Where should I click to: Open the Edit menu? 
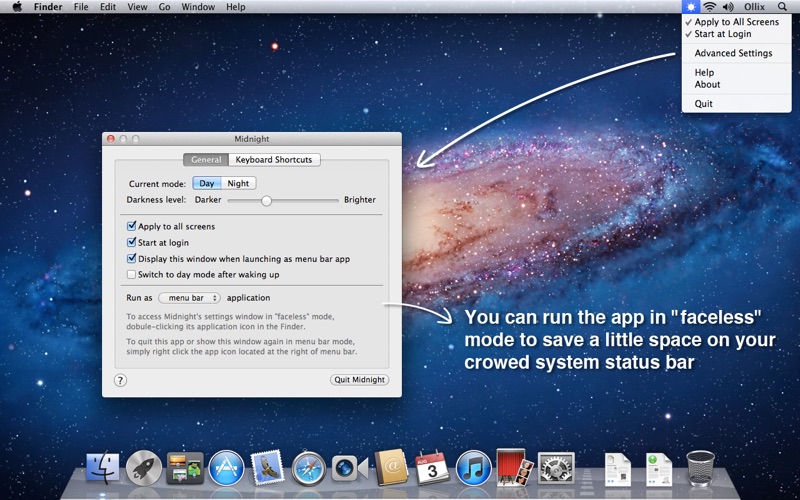[x=108, y=7]
